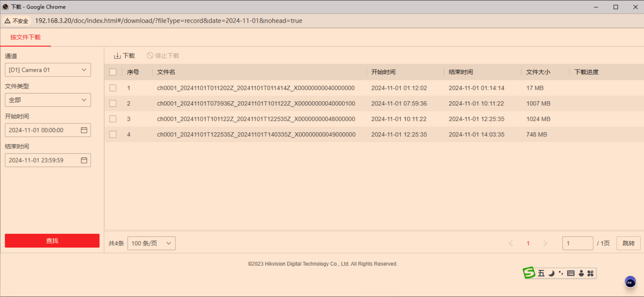
Task: Click the Sogou input method logo
Action: [529, 273]
